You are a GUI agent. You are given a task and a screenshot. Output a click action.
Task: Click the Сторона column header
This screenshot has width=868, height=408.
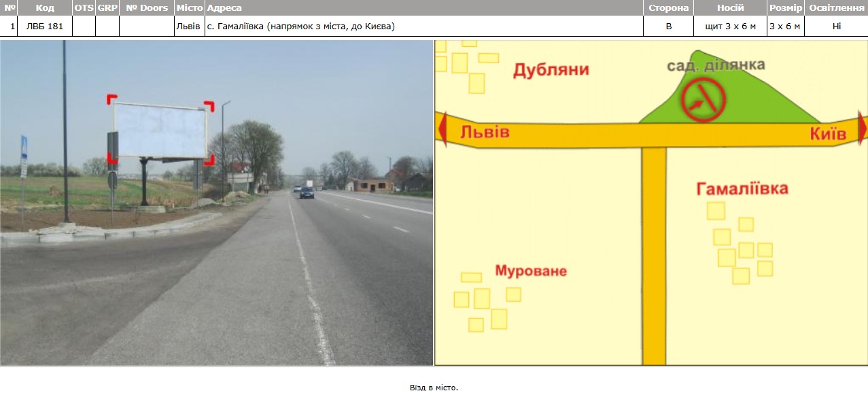click(669, 7)
